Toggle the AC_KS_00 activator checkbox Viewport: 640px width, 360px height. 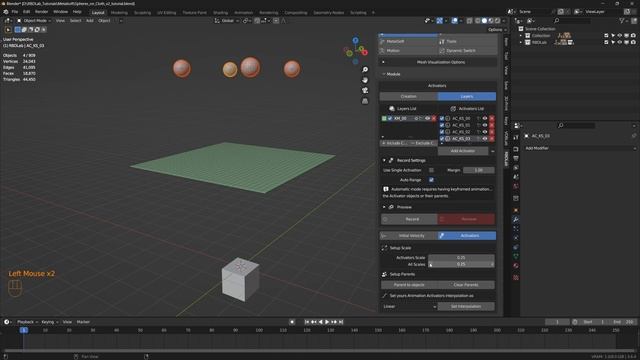(442, 118)
